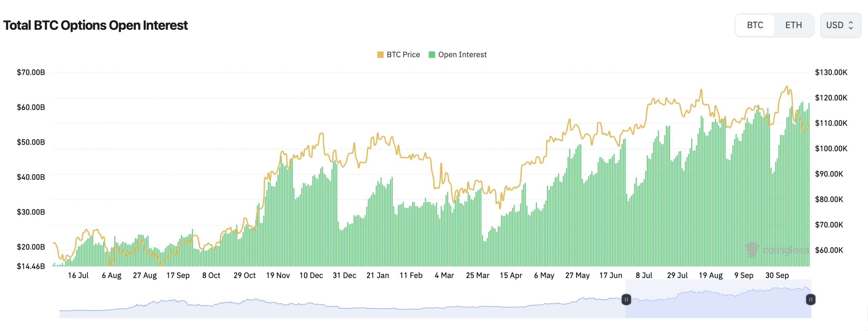Viewport: 868px width, 331px height.
Task: Click the $14.46B axis minimum label
Action: tap(31, 266)
